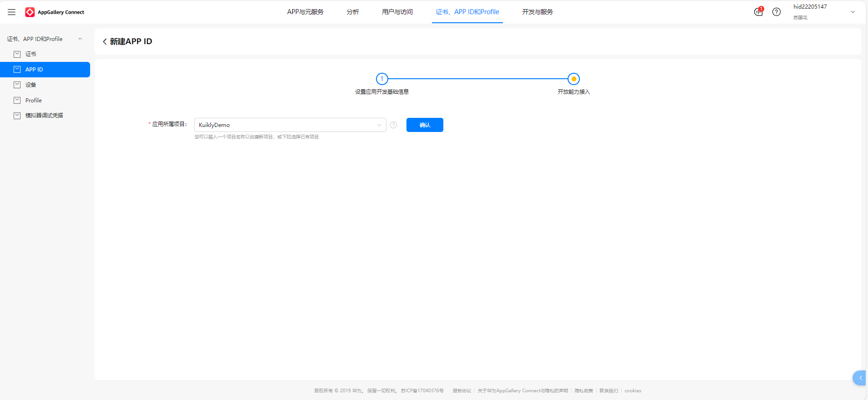Open the 服务协议 footer link

point(462,391)
